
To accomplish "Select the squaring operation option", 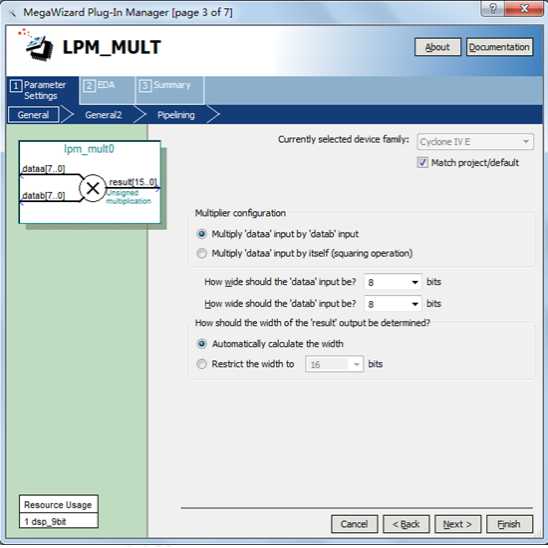I will pyautogui.click(x=202, y=253).
